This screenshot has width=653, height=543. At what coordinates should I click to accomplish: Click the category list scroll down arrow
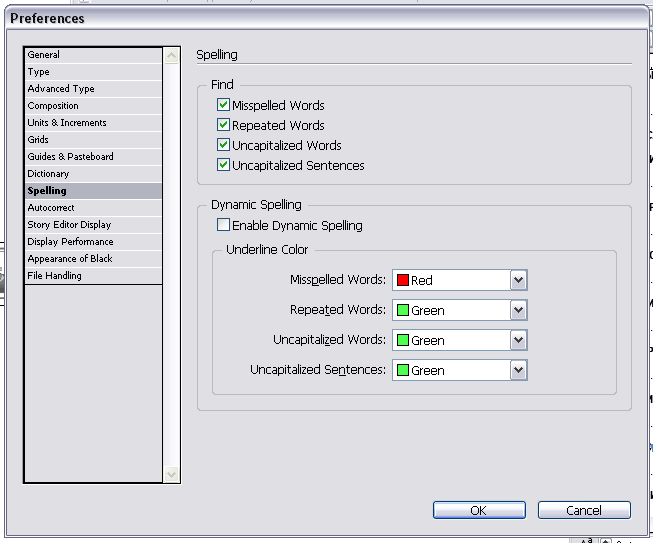tap(171, 474)
